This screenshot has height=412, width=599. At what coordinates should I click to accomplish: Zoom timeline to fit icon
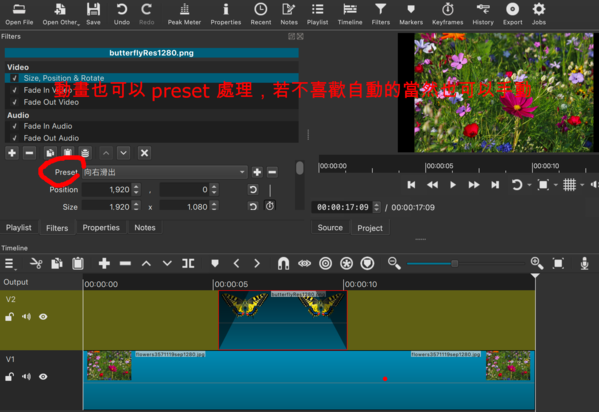(x=558, y=263)
